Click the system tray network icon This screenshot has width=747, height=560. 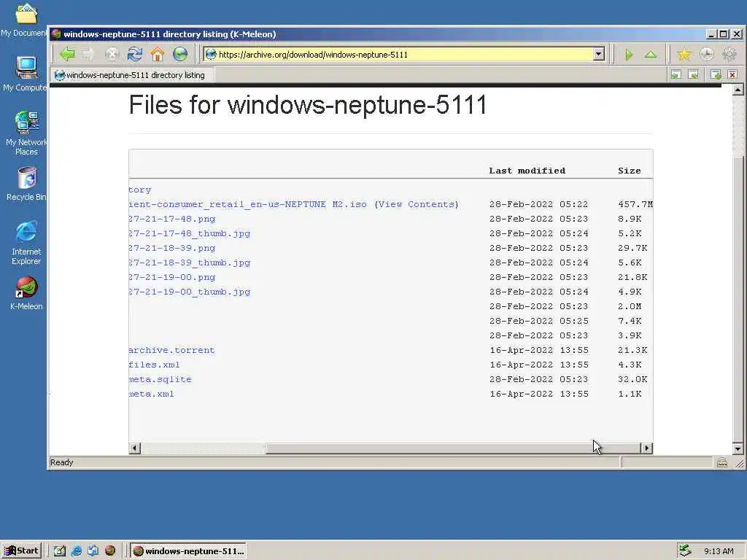coord(685,551)
